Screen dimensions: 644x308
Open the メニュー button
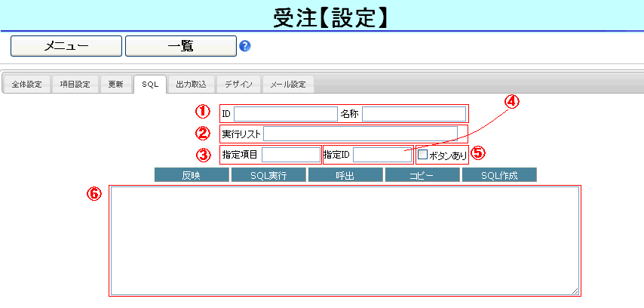click(x=66, y=46)
